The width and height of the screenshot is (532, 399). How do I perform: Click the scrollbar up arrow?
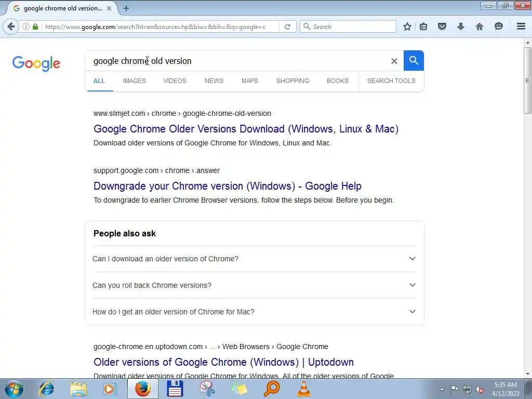click(x=527, y=43)
